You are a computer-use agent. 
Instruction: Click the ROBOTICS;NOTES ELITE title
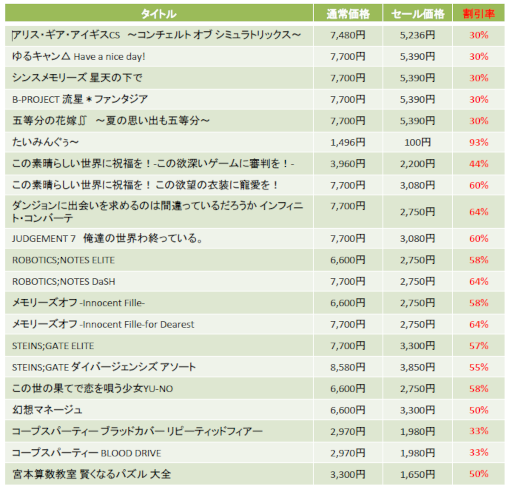63,260
